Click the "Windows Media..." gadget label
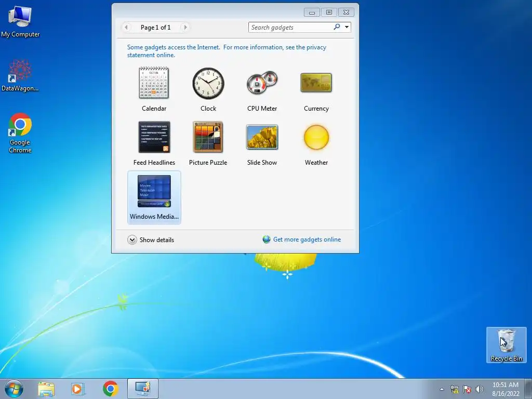 pos(154,217)
